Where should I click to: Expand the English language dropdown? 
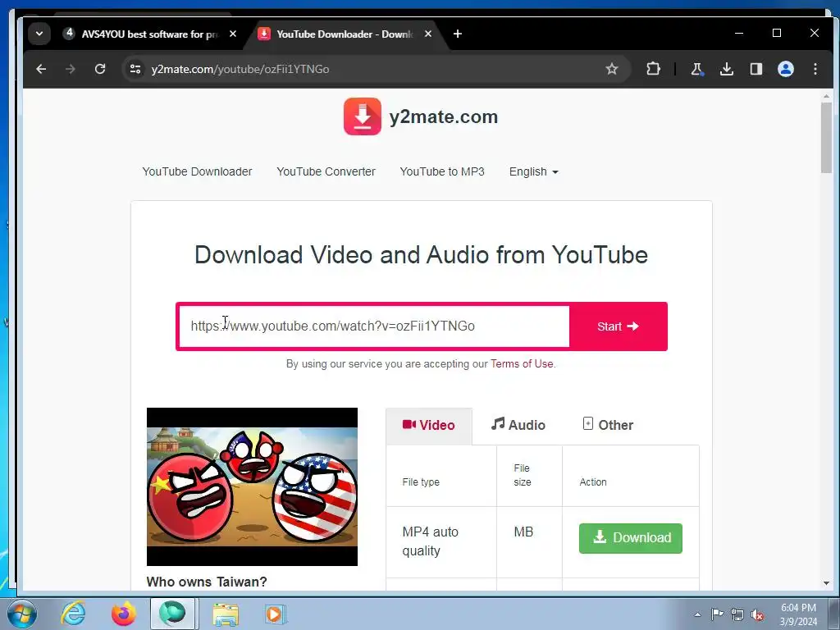533,171
